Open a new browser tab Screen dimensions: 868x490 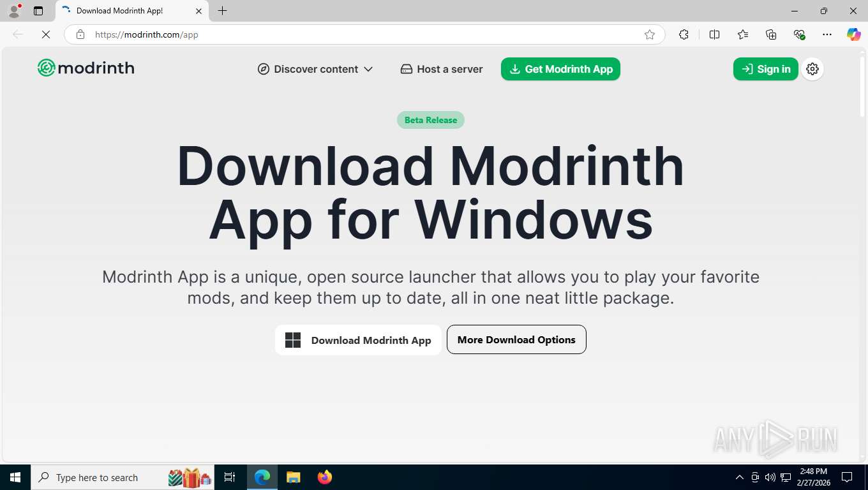click(222, 11)
